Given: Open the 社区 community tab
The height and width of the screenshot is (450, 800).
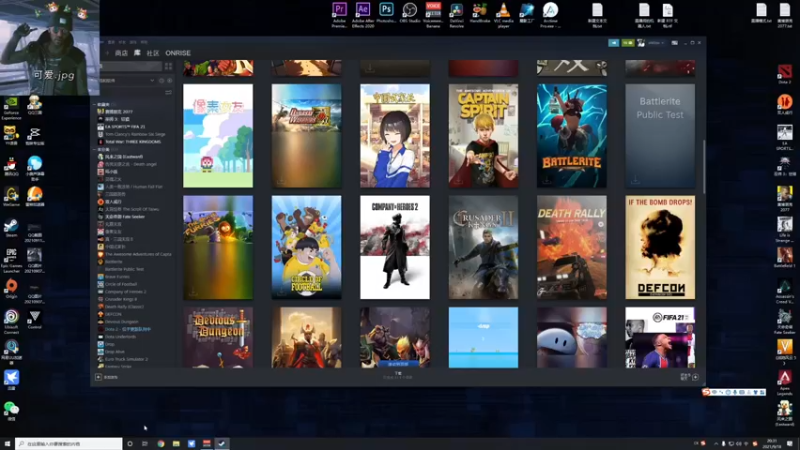Looking at the screenshot, I should point(153,53).
